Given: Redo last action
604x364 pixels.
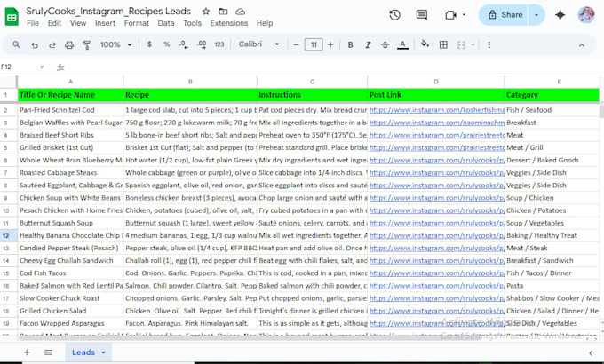Looking at the screenshot, I should coord(52,45).
